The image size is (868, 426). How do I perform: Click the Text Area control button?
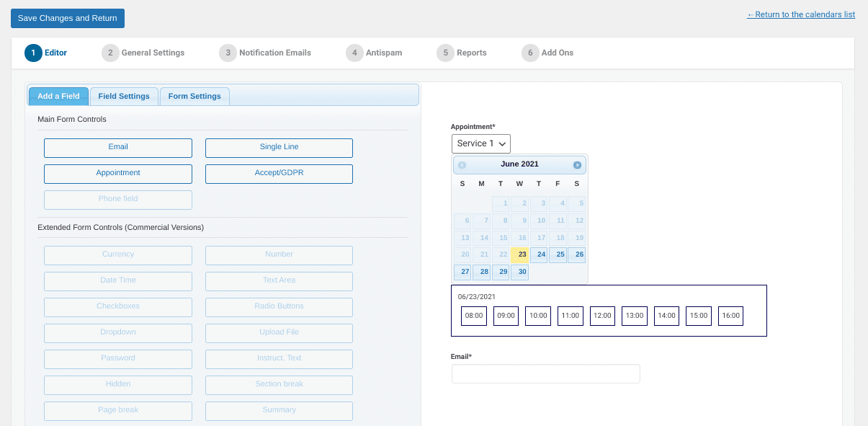[x=279, y=281]
